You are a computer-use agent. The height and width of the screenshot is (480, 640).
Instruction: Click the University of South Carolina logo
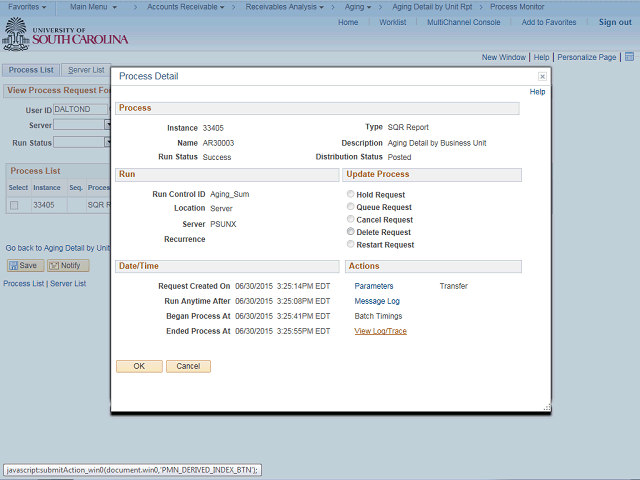(66, 36)
